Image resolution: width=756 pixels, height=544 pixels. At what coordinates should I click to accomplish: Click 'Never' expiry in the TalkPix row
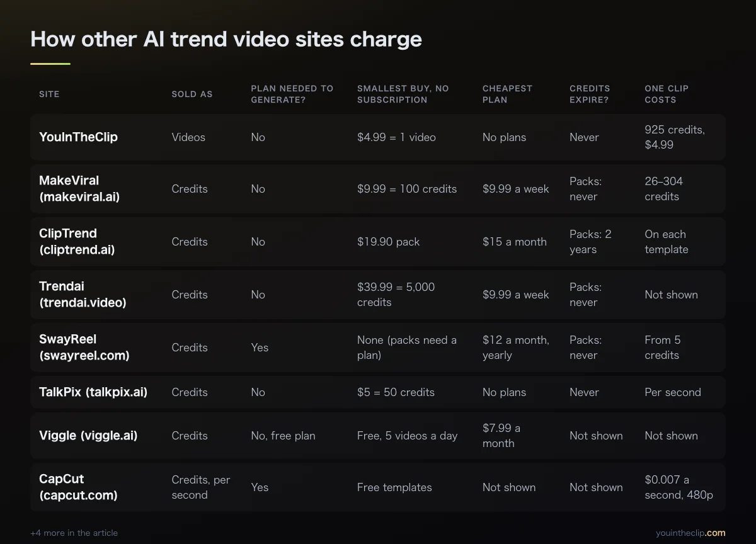(x=584, y=392)
